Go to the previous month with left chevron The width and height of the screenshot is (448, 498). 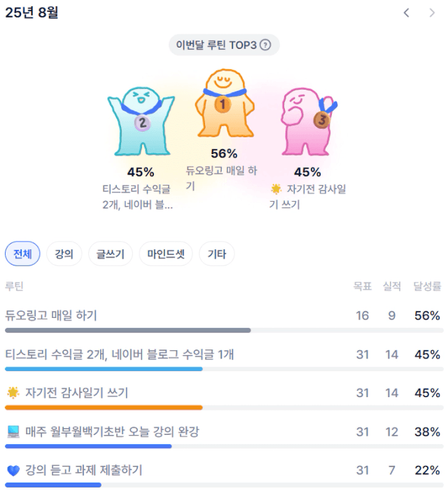pos(407,13)
